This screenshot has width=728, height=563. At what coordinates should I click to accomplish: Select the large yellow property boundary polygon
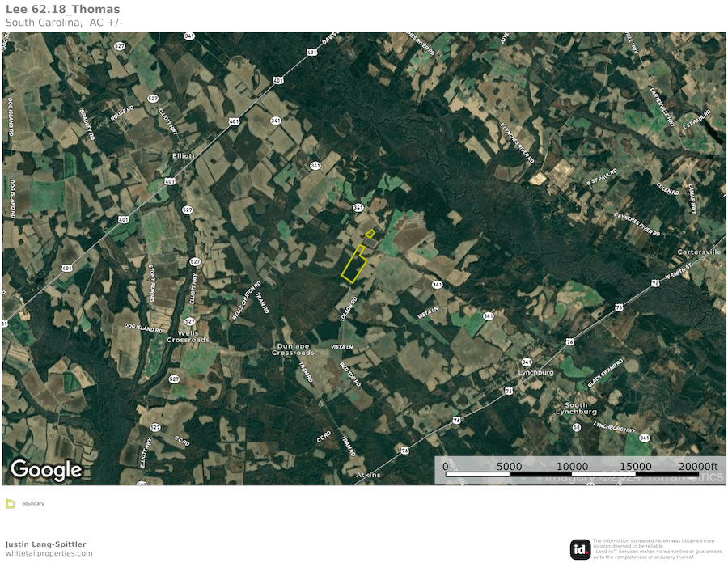click(353, 265)
